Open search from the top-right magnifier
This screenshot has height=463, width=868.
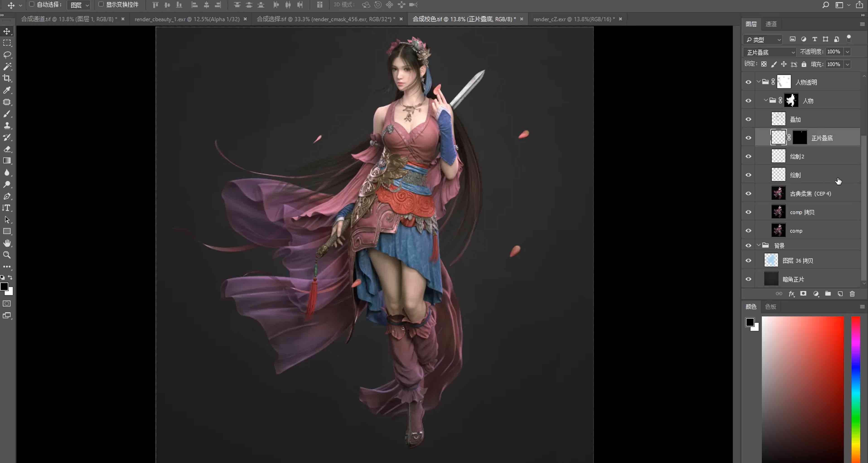click(x=826, y=5)
